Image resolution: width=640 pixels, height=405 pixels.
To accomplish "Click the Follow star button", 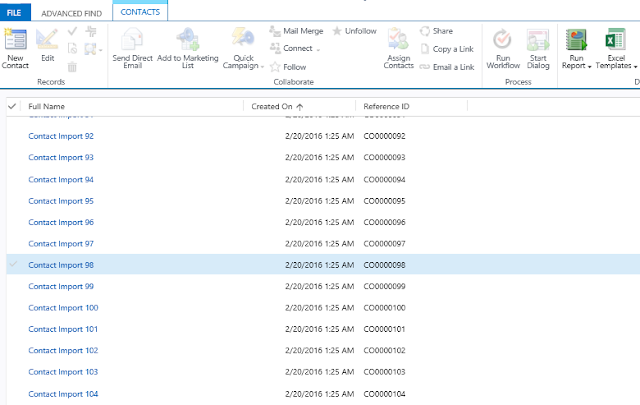I will 288,67.
